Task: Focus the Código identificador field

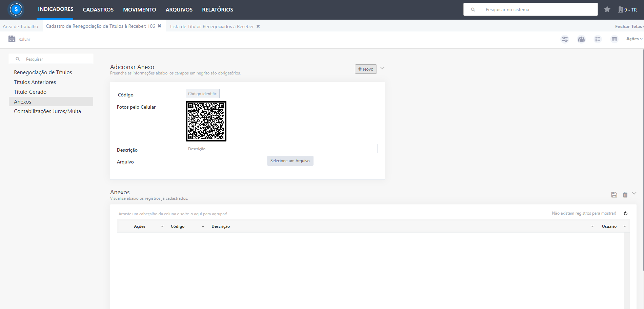Action: click(x=203, y=93)
